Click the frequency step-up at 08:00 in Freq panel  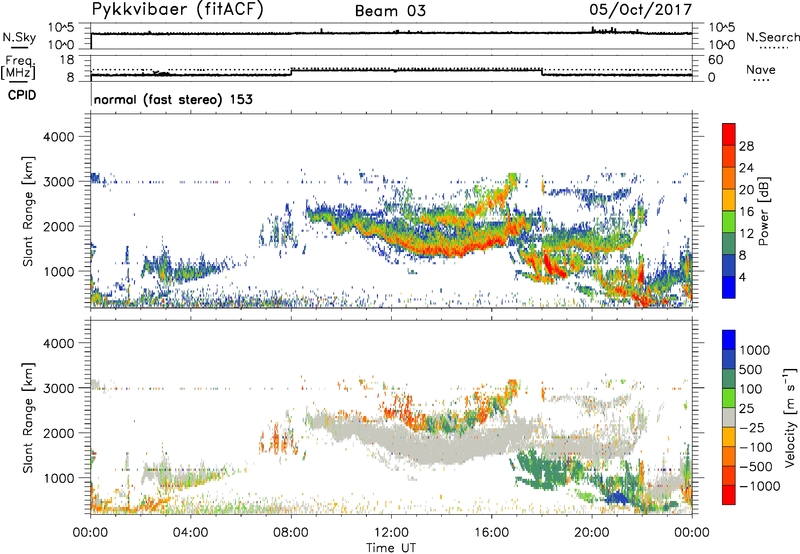click(291, 72)
